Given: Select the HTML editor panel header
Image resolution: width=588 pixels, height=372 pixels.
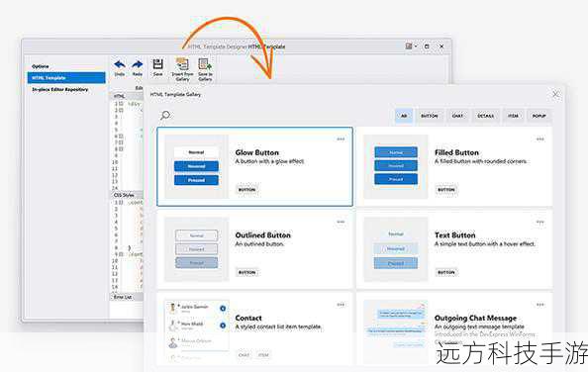Looking at the screenshot, I should (x=127, y=96).
